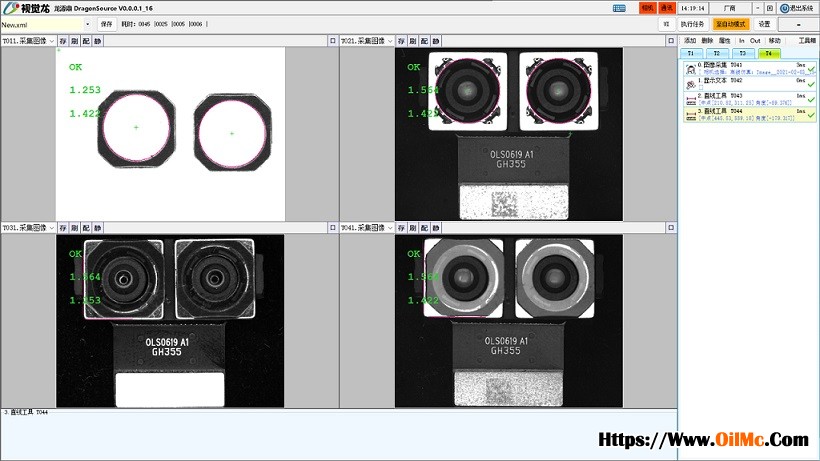This screenshot has width=820, height=461.
Task: Click the wide dash button beside 设置
Action: click(x=798, y=24)
